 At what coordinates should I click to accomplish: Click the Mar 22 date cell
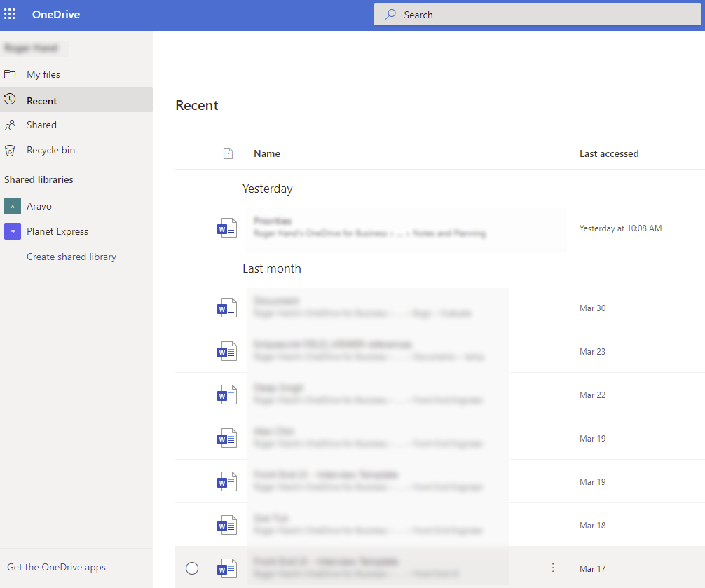click(x=593, y=395)
